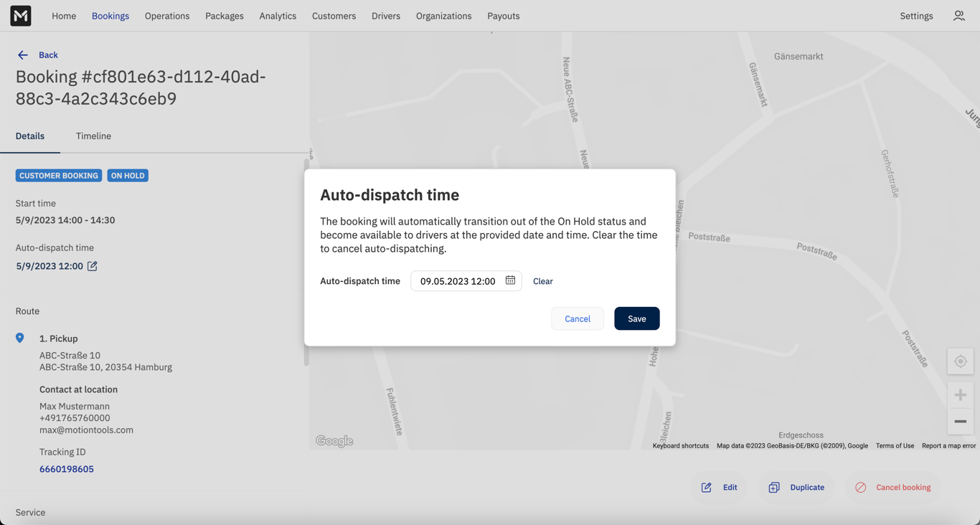Cancel the auto-dispatch dialog
The height and width of the screenshot is (525, 980).
[578, 318]
